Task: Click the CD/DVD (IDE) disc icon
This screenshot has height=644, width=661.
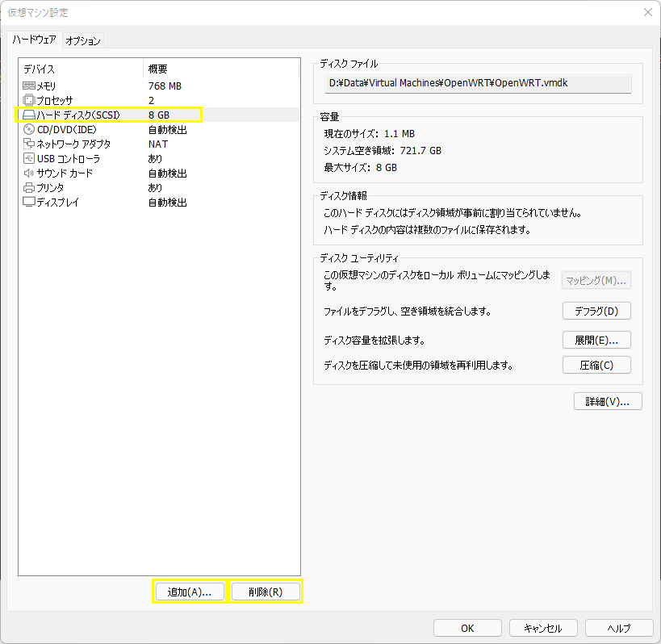Action: (29, 129)
